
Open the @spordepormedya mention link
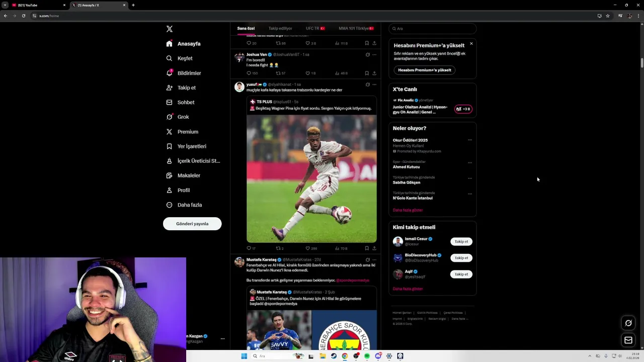[x=353, y=280]
